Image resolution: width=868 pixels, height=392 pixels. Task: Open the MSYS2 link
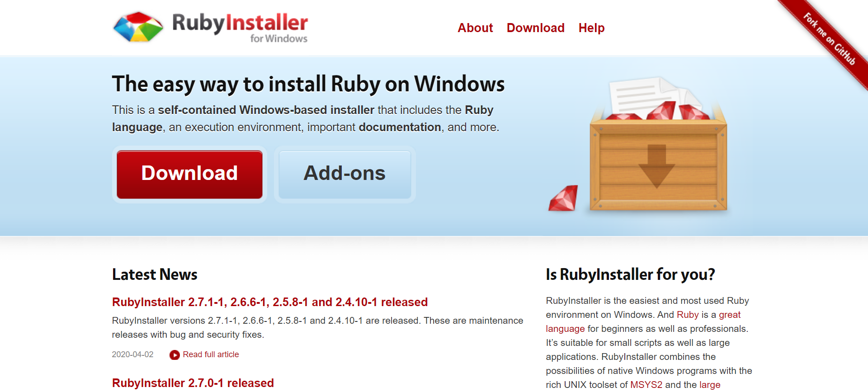[646, 385]
